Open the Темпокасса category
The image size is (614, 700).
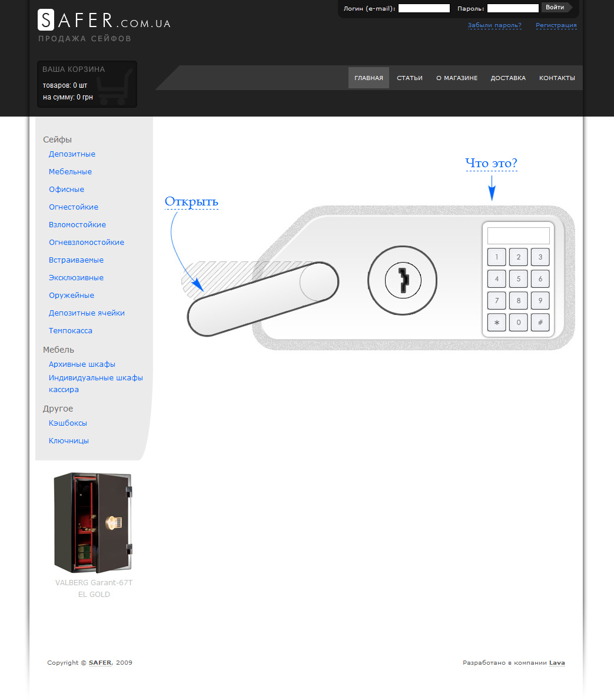[71, 330]
